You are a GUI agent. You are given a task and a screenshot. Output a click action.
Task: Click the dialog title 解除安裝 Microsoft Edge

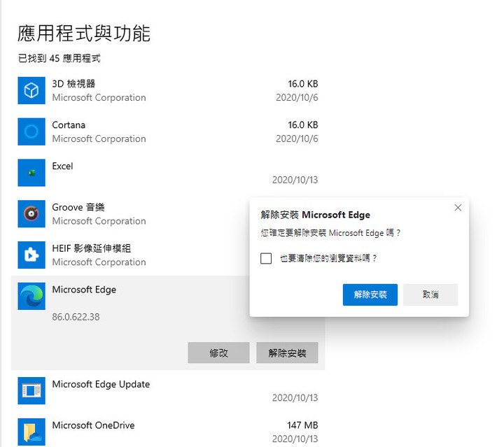pos(315,215)
